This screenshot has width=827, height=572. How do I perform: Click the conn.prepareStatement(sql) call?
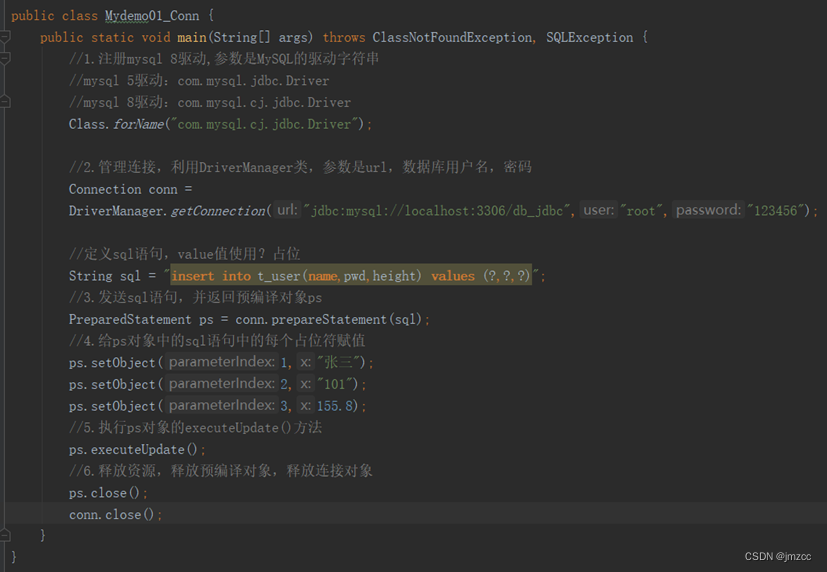(x=329, y=319)
